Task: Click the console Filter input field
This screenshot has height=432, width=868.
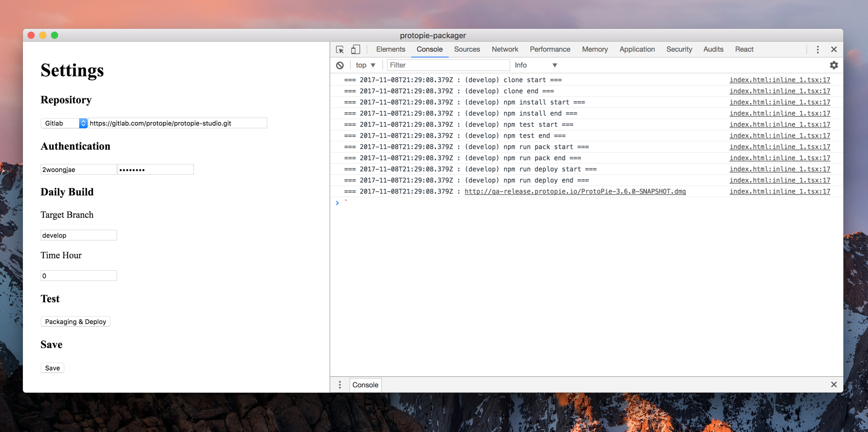Action: (x=448, y=65)
